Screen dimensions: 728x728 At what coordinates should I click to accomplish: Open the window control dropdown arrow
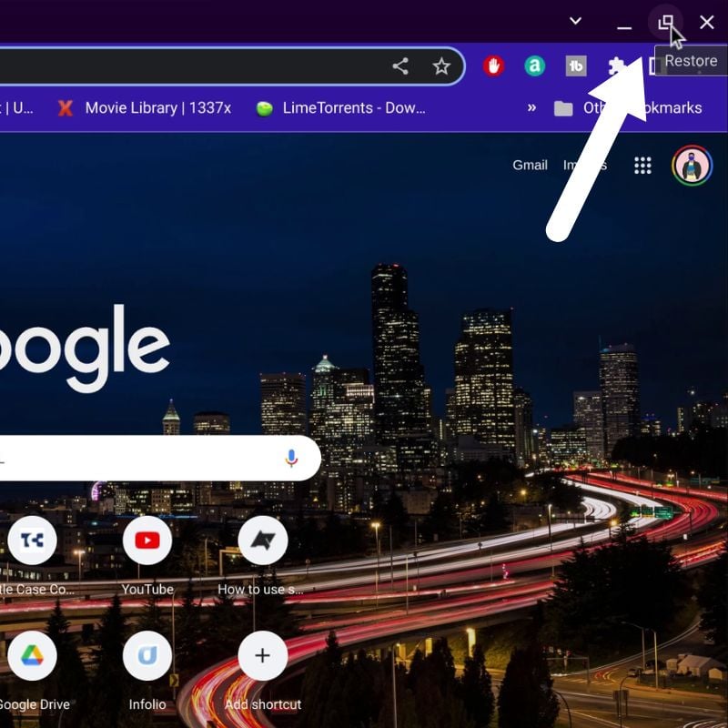[x=576, y=20]
